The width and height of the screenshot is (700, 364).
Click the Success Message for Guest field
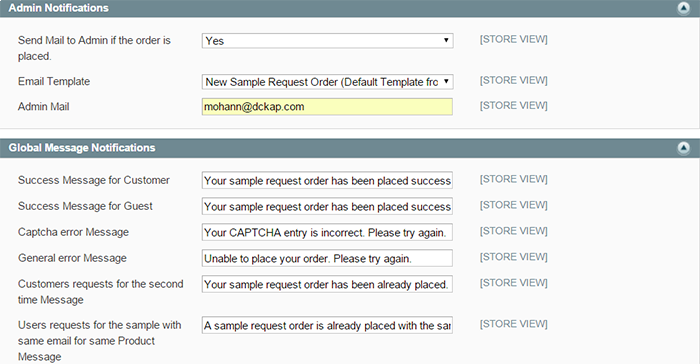[x=327, y=206]
